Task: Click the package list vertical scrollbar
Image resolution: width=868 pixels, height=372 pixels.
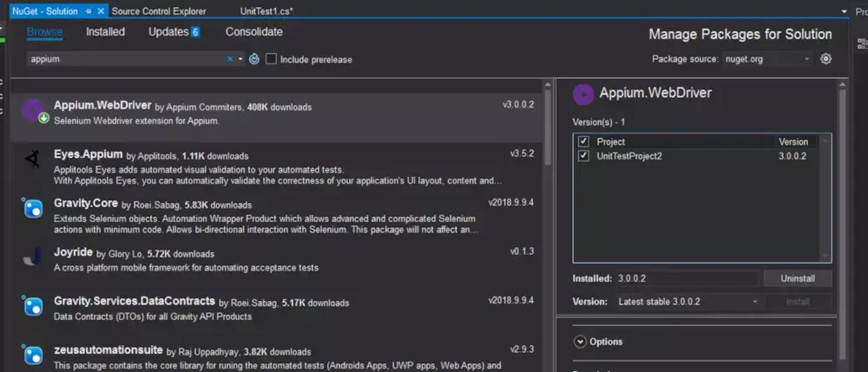Action: coord(548,127)
